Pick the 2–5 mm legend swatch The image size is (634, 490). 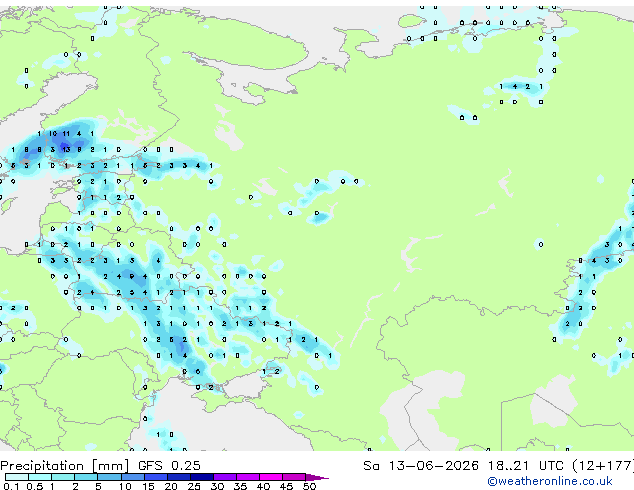[86, 477]
